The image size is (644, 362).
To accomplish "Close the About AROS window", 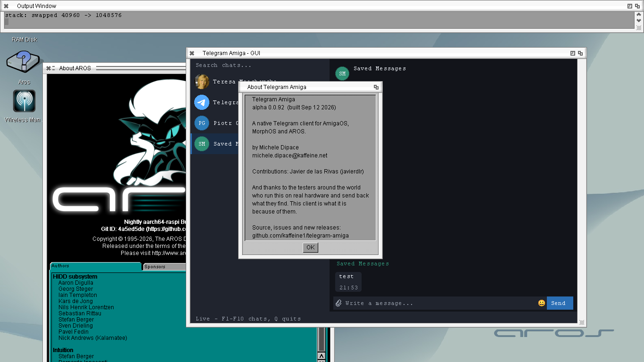I will (49, 68).
